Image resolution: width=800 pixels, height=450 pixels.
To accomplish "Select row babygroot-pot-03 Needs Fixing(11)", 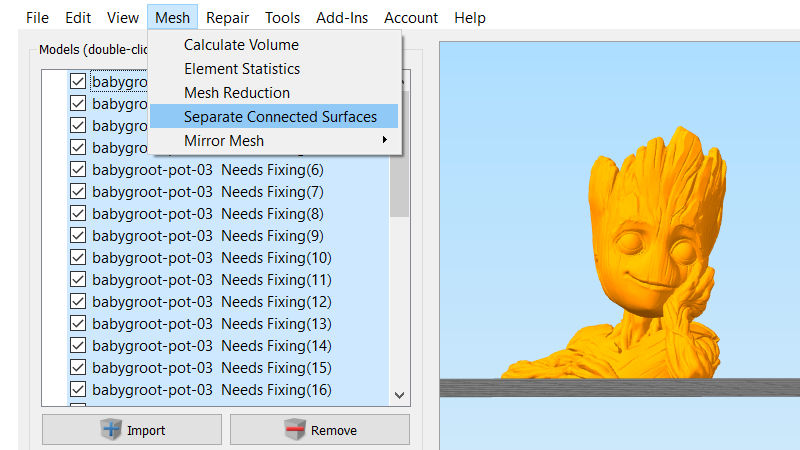I will 229,280.
